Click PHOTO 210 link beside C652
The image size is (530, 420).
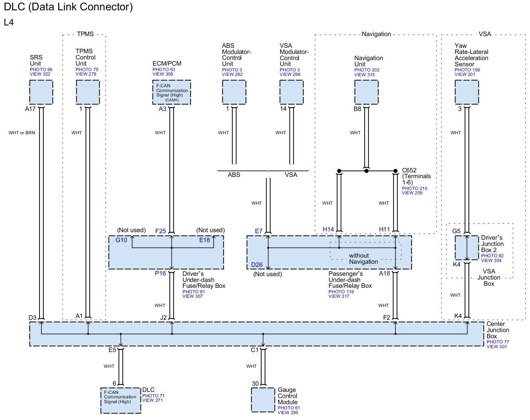point(415,188)
